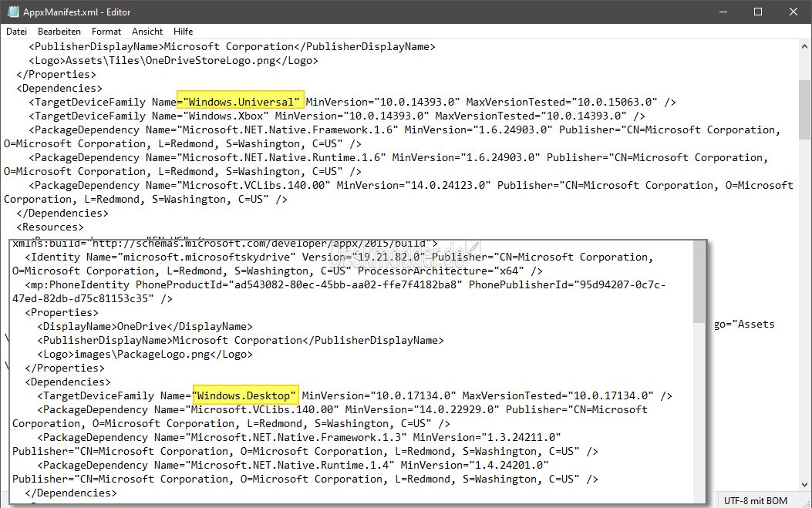812x508 pixels.
Task: Click the "AppxManifest.xml - Editor" window title
Action: click(x=76, y=12)
